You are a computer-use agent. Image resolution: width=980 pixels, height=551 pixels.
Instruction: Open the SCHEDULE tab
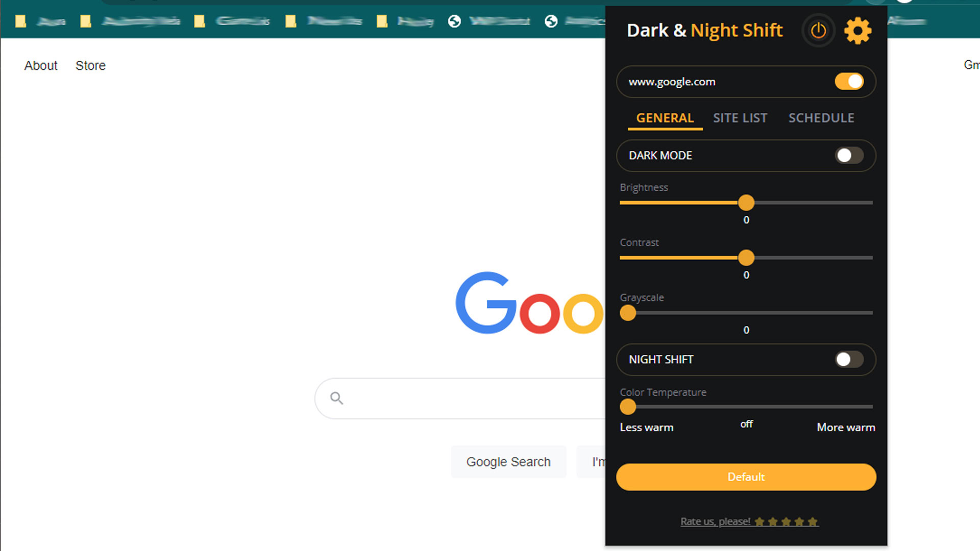pos(821,118)
